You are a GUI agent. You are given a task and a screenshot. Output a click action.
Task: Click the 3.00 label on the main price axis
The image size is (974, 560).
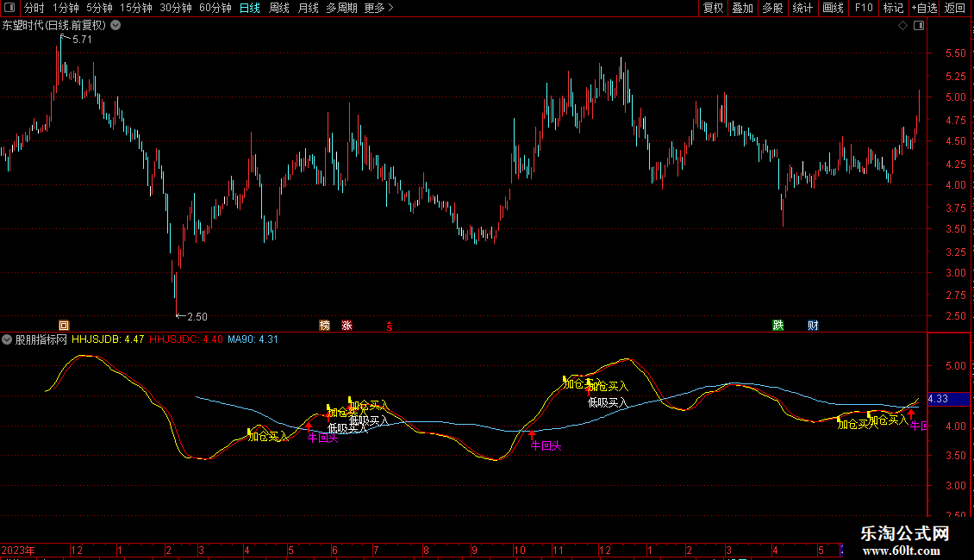(955, 272)
